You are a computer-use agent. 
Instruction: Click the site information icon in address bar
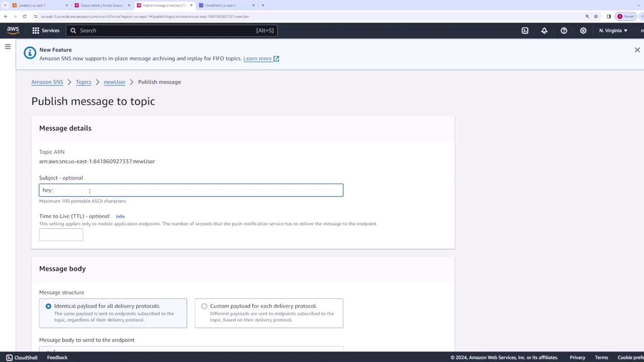coord(36,17)
